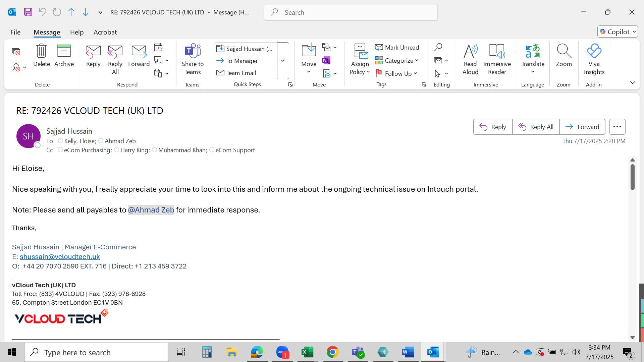This screenshot has height=362, width=644.
Task: Click the message body scrollbar thumb
Action: coord(633,177)
